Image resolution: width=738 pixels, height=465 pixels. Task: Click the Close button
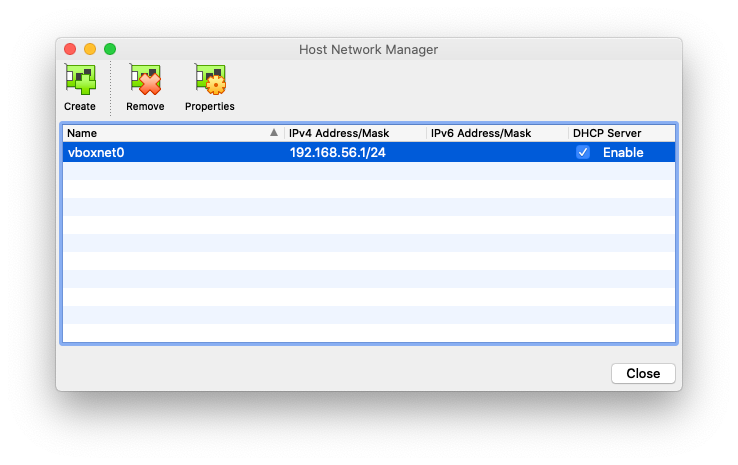pos(643,374)
